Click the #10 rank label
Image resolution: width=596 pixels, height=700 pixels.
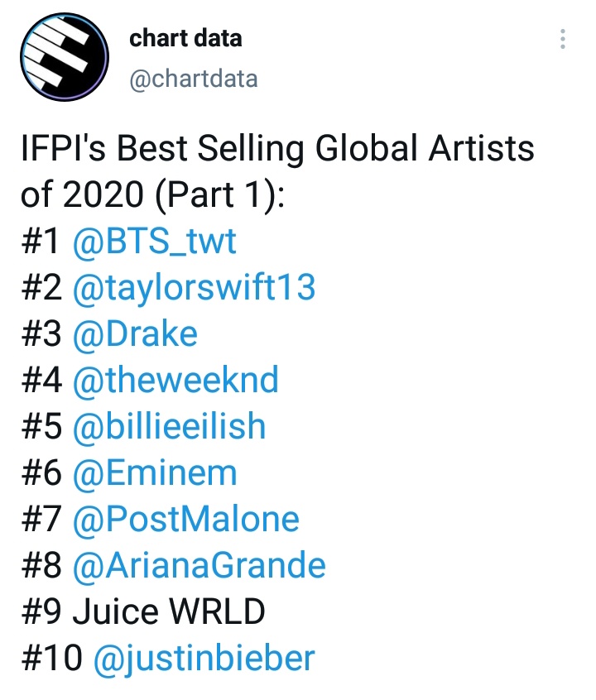(x=51, y=659)
